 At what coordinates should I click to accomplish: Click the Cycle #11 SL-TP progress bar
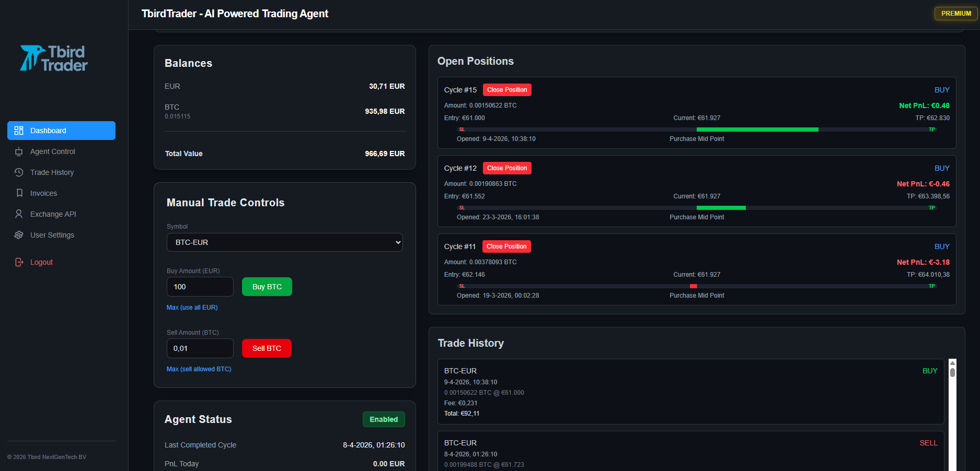click(697, 286)
